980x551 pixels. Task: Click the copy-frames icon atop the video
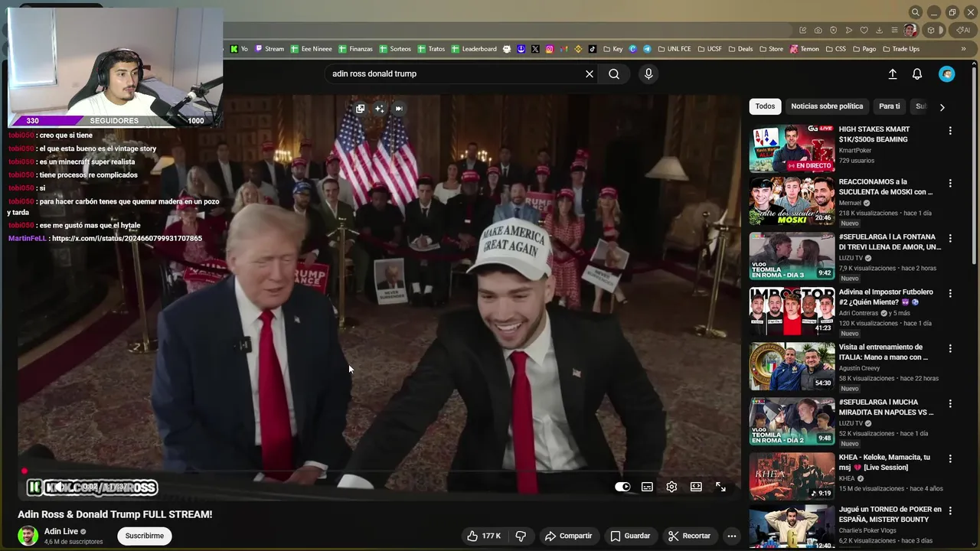pos(360,109)
